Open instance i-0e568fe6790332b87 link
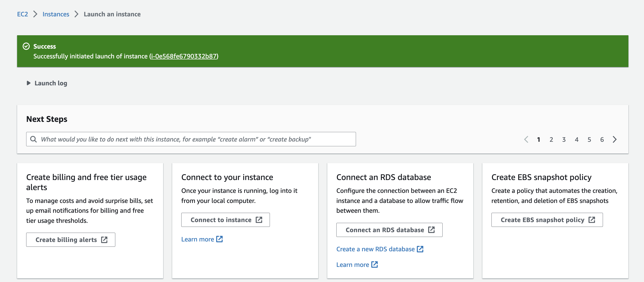 coord(184,56)
